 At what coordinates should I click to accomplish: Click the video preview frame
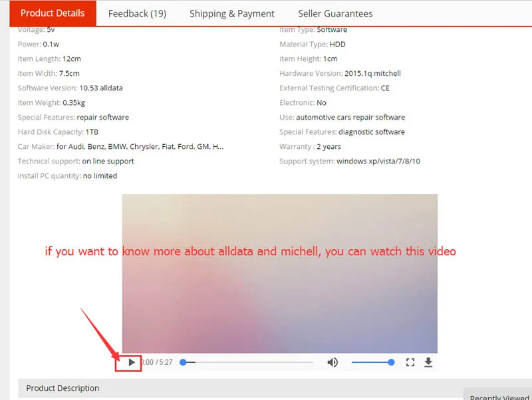pos(279,274)
